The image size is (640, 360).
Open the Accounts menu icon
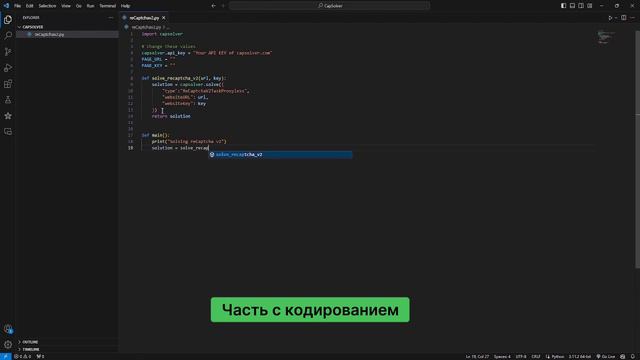8,329
